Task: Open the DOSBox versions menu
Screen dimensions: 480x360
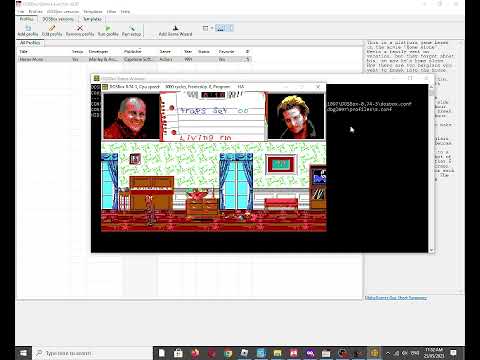Action: pos(63,12)
